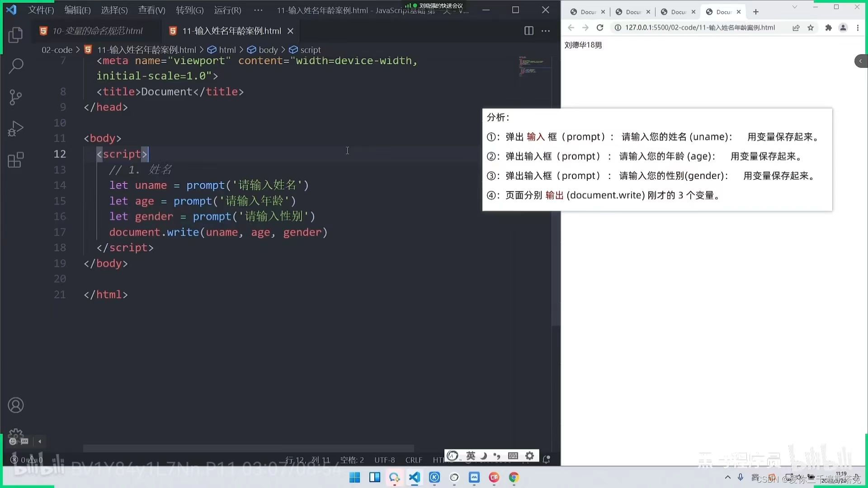Bookmark this page with star icon
This screenshot has width=868, height=488.
pos(811,28)
